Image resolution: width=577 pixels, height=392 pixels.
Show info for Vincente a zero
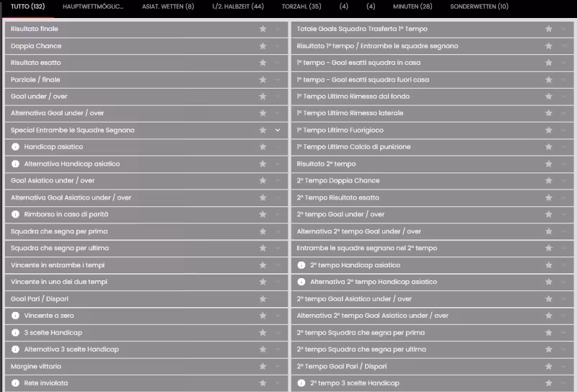15,316
